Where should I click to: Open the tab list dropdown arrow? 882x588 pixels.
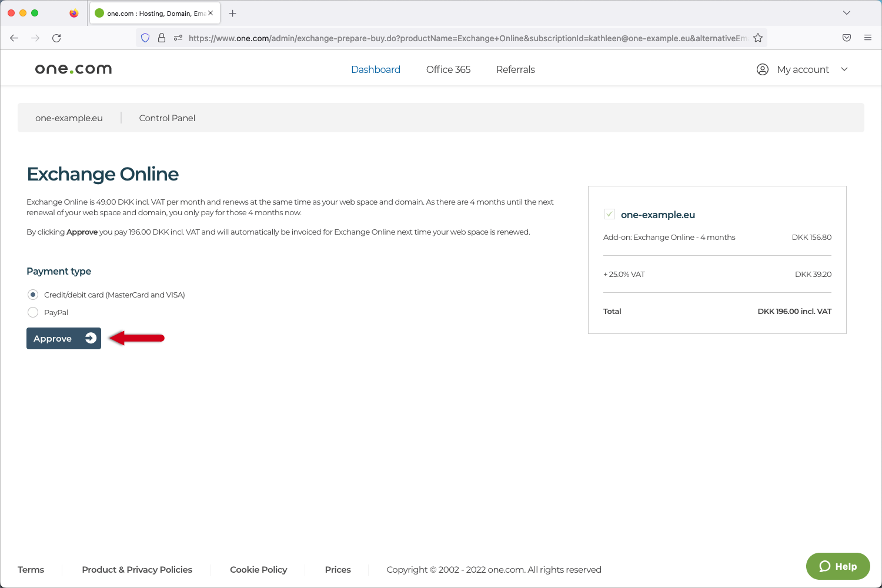pos(847,13)
